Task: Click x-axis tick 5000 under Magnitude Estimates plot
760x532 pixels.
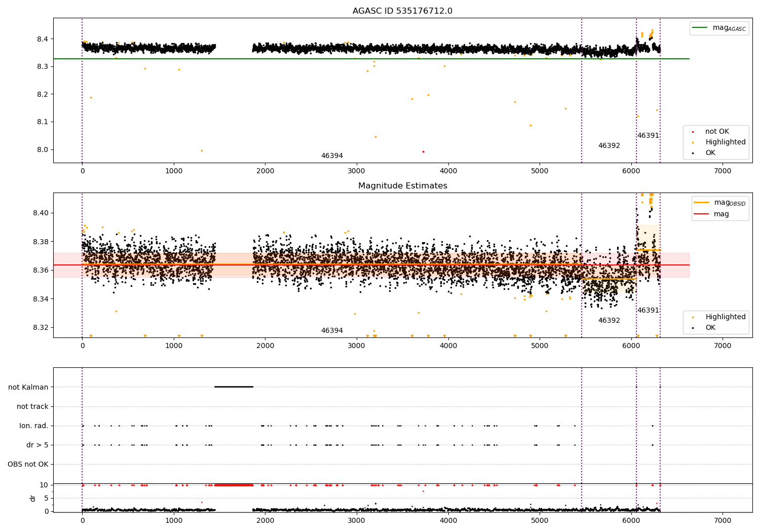Action: click(x=540, y=346)
